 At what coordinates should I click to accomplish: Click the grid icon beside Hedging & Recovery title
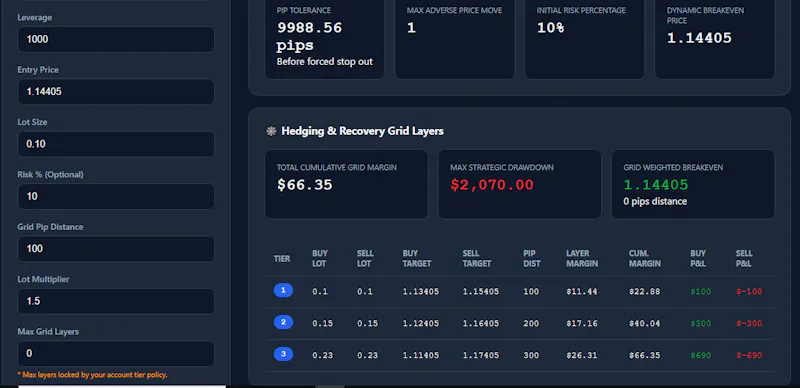point(271,131)
